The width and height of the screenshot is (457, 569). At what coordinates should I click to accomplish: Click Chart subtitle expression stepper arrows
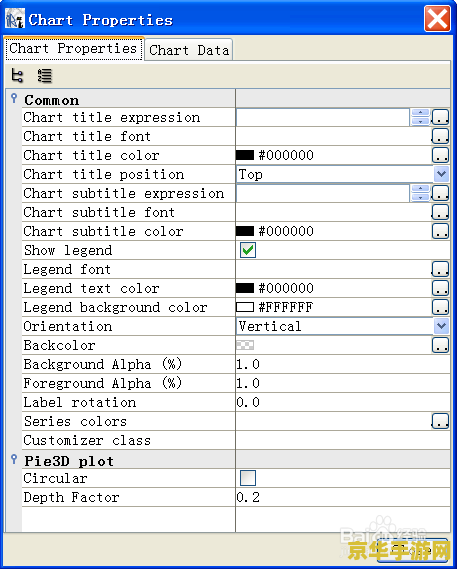coord(420,193)
